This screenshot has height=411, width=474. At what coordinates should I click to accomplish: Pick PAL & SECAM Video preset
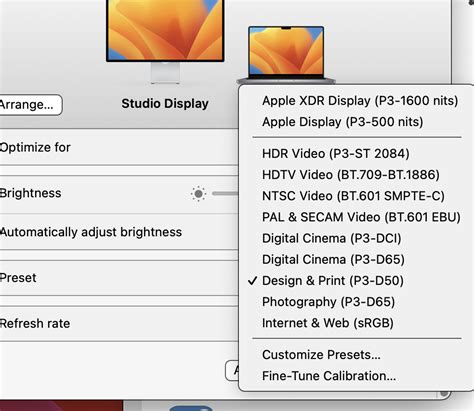point(361,217)
